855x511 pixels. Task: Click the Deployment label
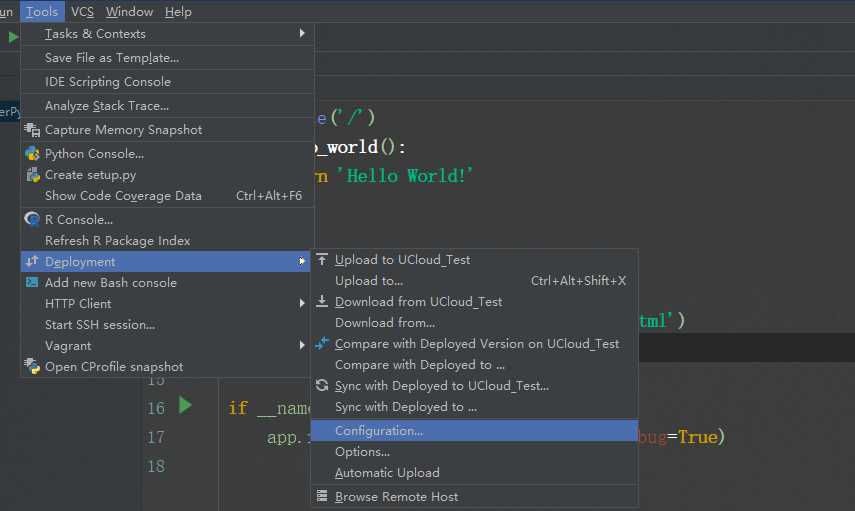click(x=80, y=262)
